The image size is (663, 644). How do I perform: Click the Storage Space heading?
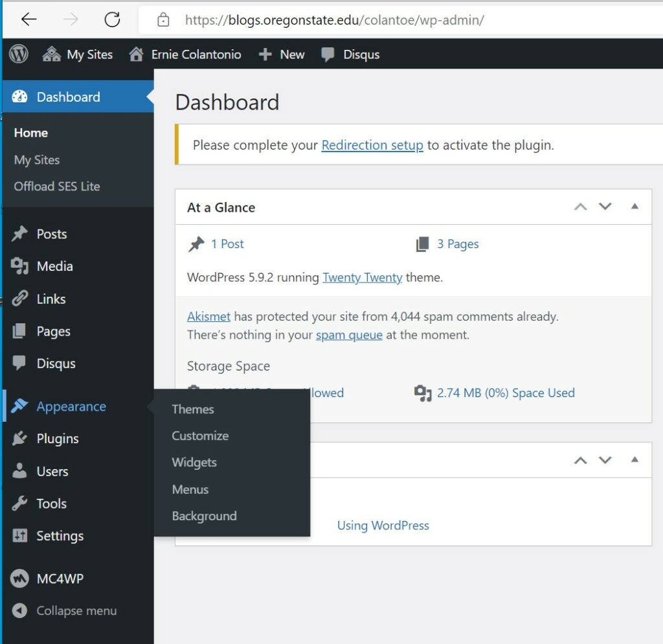click(229, 366)
